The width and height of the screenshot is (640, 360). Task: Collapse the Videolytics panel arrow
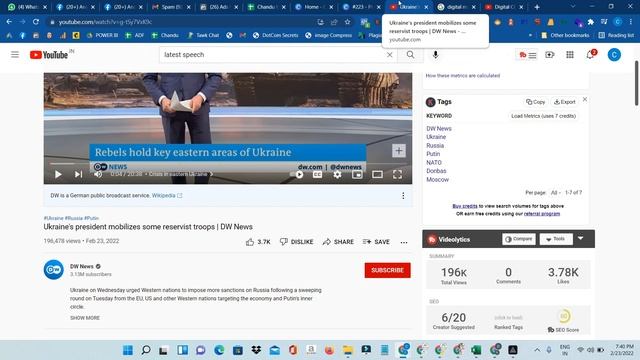580,238
